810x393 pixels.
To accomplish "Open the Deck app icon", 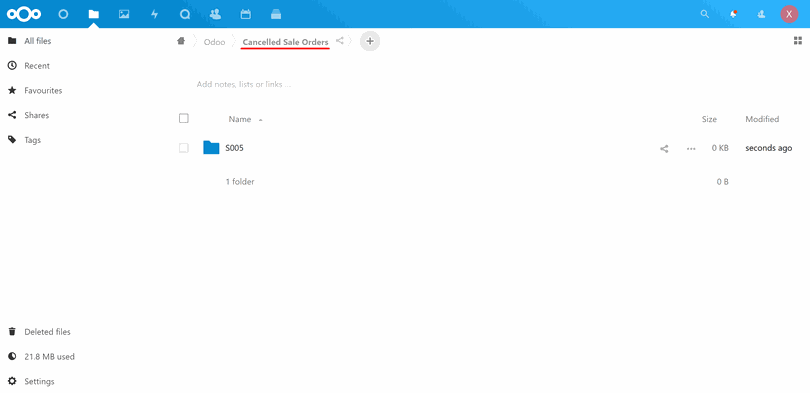I will pos(276,14).
